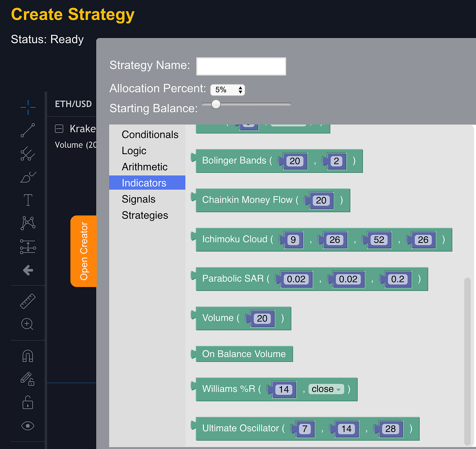Toggle visibility of all drawings
The width and height of the screenshot is (476, 449).
[28, 426]
